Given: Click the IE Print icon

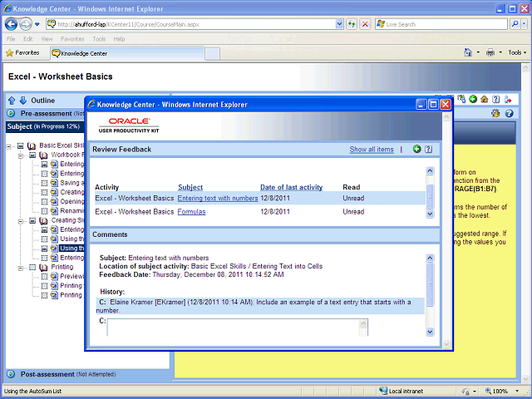Looking at the screenshot, I should click(x=490, y=52).
